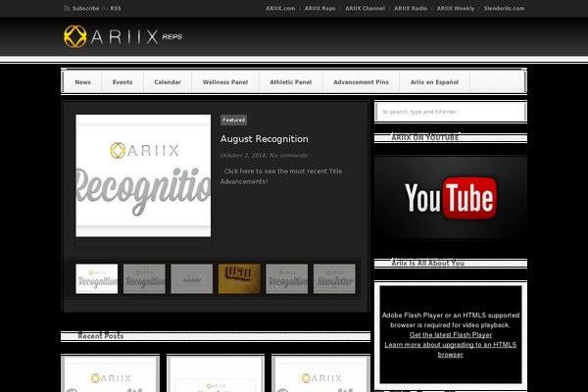This screenshot has height=392, width=588.
Task: Click the Ariix Is All About You heading
Action: click(428, 263)
